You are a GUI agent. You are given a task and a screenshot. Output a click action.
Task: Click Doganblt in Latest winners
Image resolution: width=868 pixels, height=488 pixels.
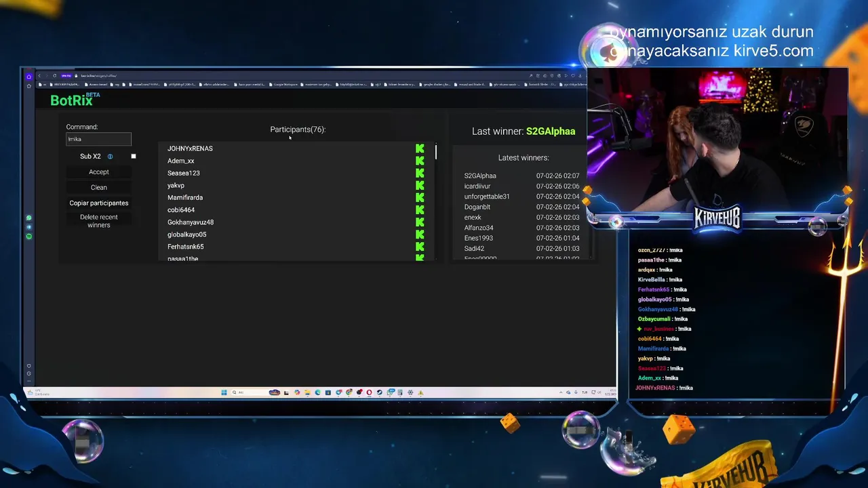point(477,207)
